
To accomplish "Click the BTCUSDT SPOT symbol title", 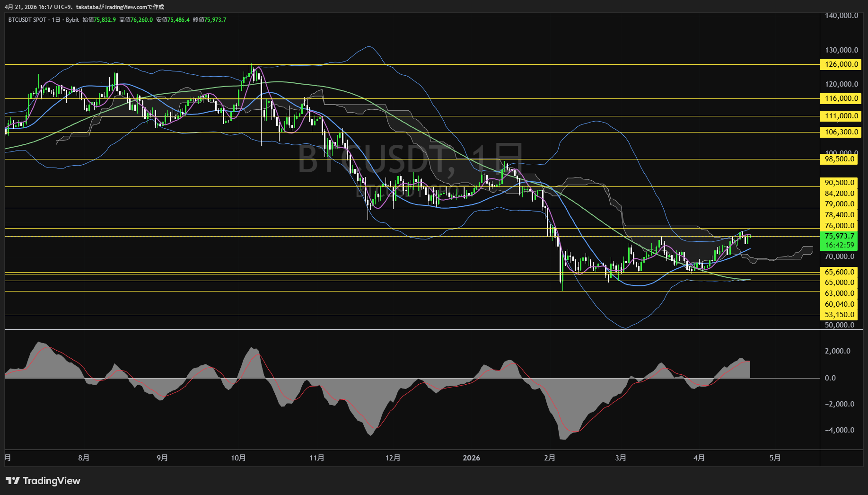I will click(x=27, y=20).
